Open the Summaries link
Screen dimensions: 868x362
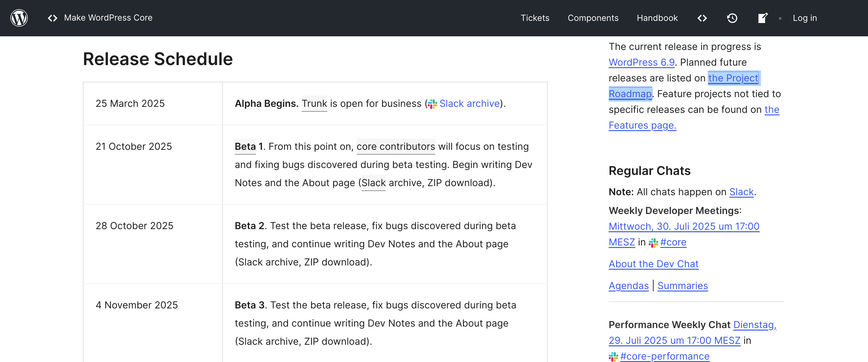(682, 286)
